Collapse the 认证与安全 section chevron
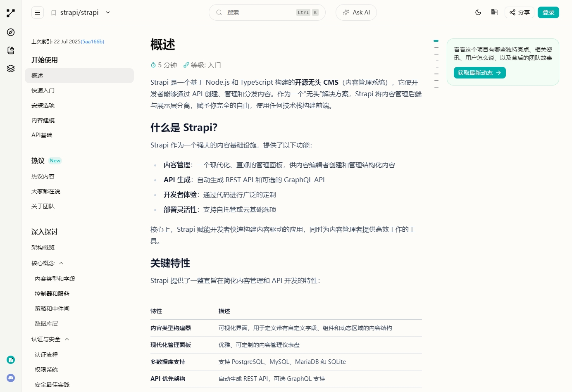 [67, 339]
